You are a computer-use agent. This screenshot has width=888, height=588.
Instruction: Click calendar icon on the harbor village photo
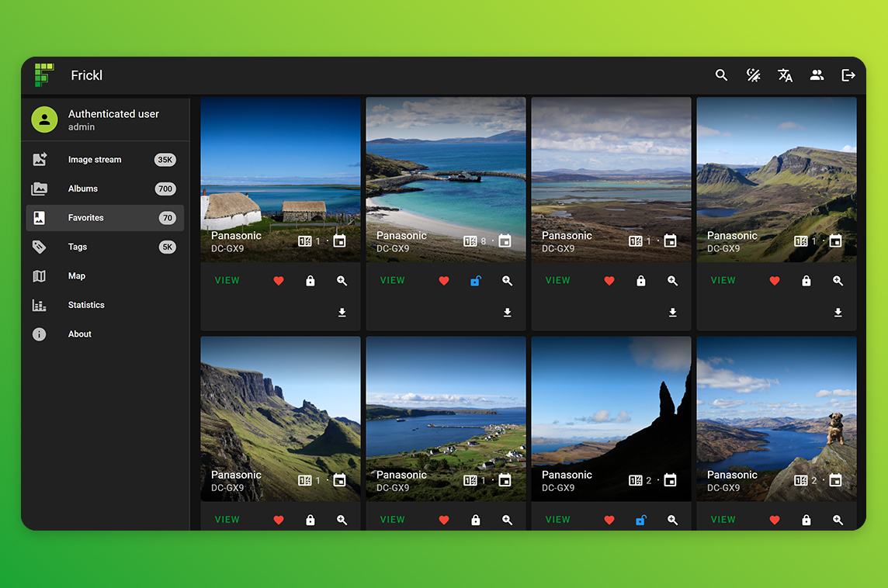pos(505,480)
